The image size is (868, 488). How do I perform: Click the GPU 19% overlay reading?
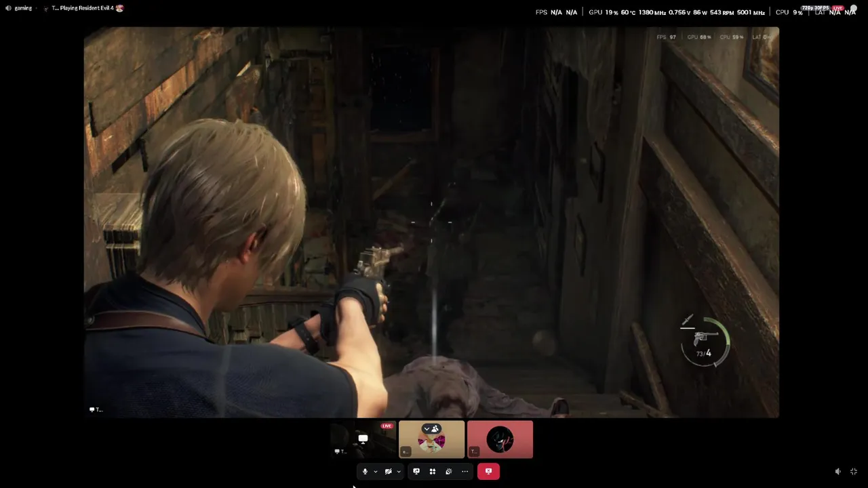pyautogui.click(x=603, y=12)
